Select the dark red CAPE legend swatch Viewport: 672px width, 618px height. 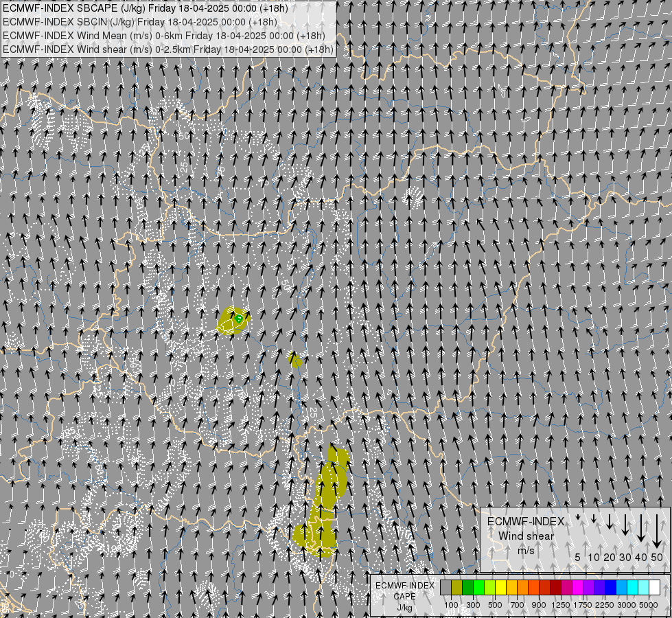pos(555,588)
